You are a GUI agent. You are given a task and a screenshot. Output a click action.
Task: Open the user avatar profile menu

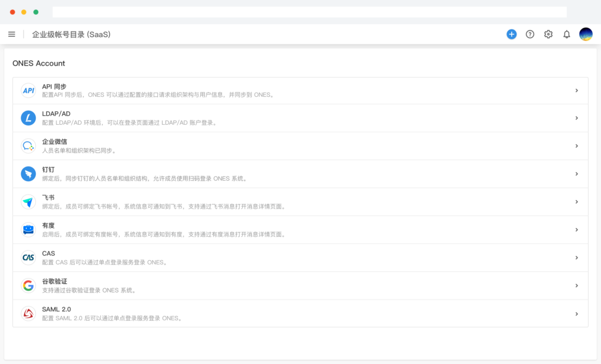pos(586,35)
